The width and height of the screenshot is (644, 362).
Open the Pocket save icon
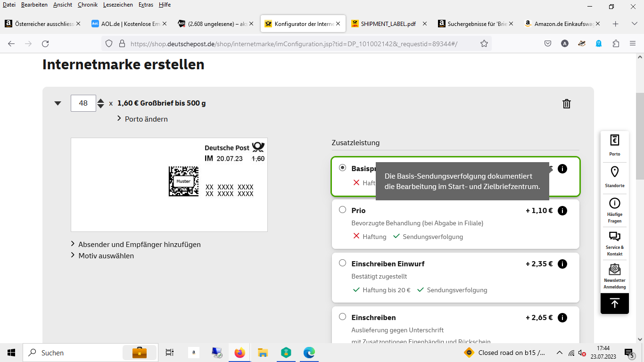tap(548, 43)
